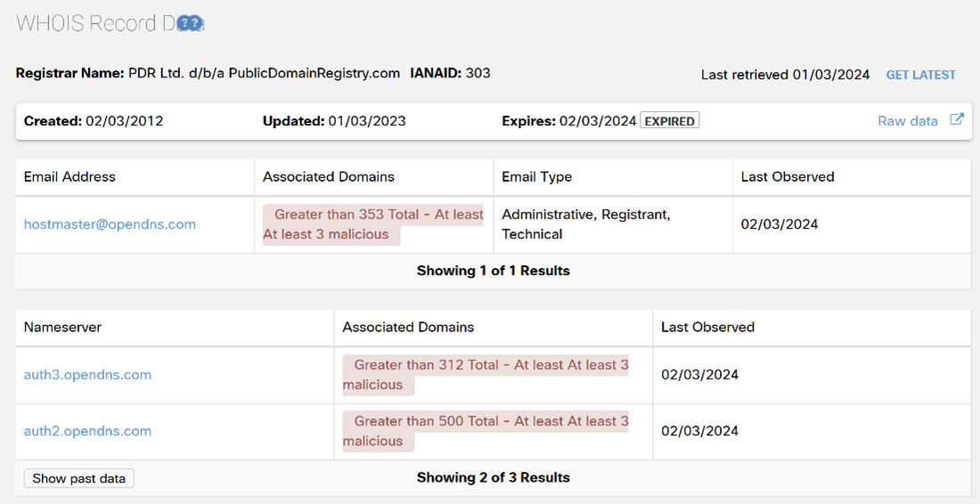Click Associated Domains header in email table
Screen dimensions: 980x504
click(328, 176)
